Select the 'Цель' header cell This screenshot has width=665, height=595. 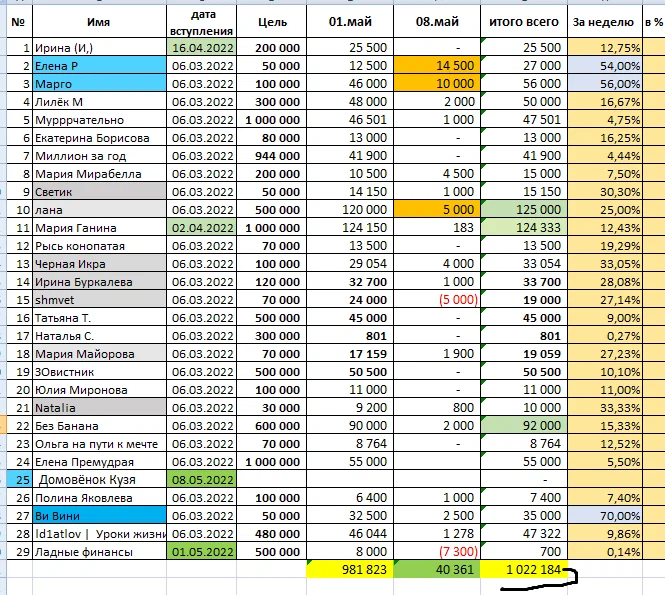272,22
